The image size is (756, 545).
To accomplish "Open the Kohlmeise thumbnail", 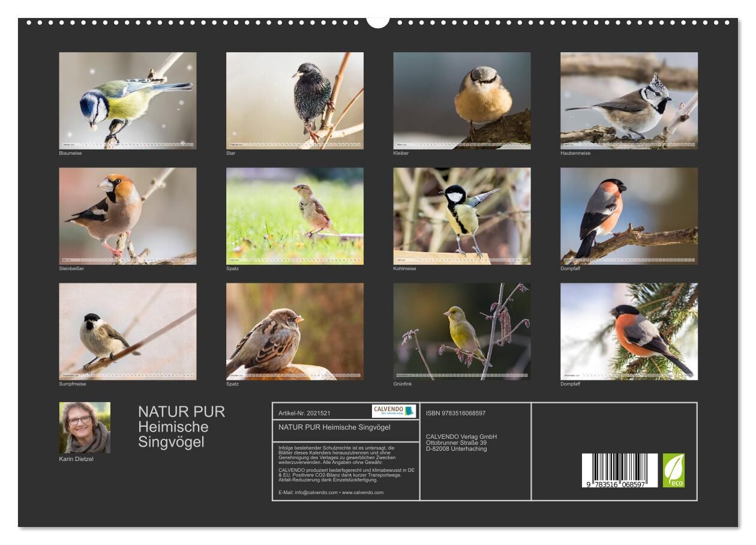I will click(461, 215).
